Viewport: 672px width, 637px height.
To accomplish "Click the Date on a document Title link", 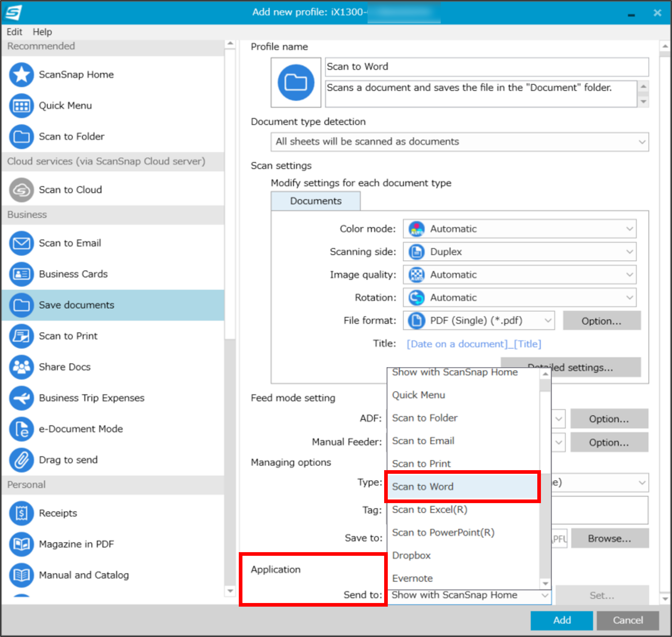I will coord(474,344).
